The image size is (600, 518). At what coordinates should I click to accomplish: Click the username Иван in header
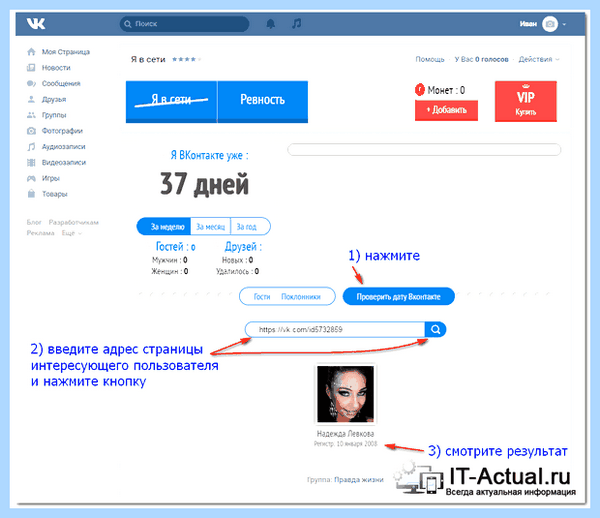point(528,24)
